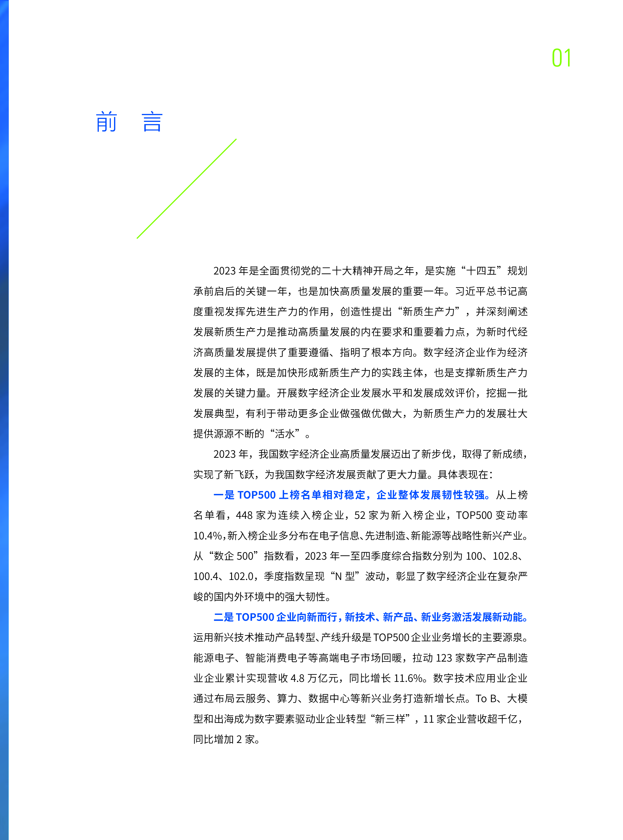Click the page number '01'
This screenshot has width=623, height=840.
pos(561,58)
